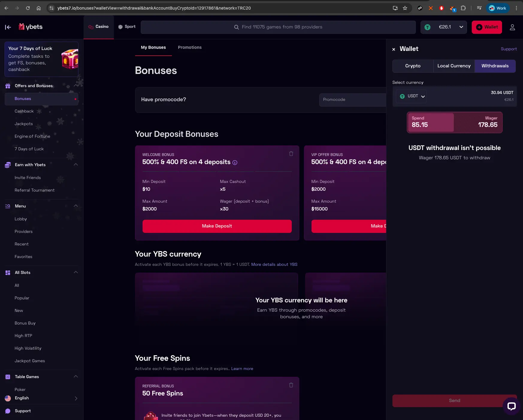Image resolution: width=523 pixels, height=420 pixels.
Task: Go to browser home page
Action: click(39, 8)
